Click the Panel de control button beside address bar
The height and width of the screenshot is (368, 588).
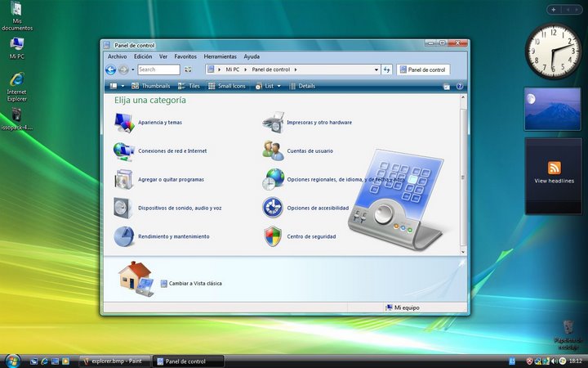click(x=423, y=70)
